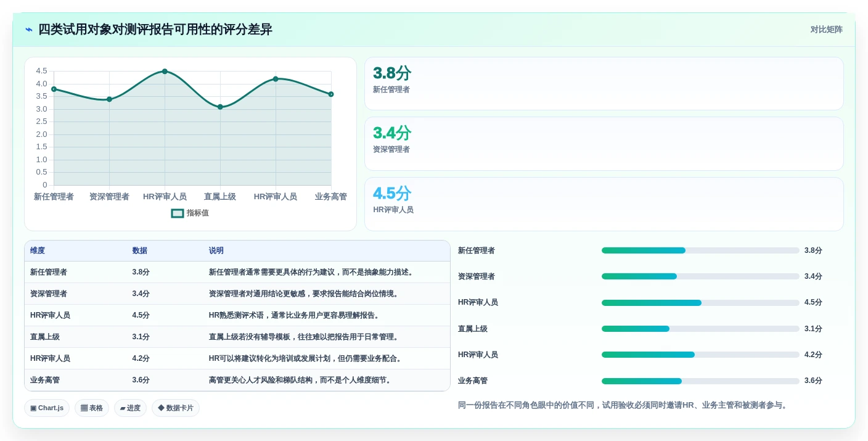Click the 3.6分 value beside the progress bar
868x441 pixels.
pos(813,381)
